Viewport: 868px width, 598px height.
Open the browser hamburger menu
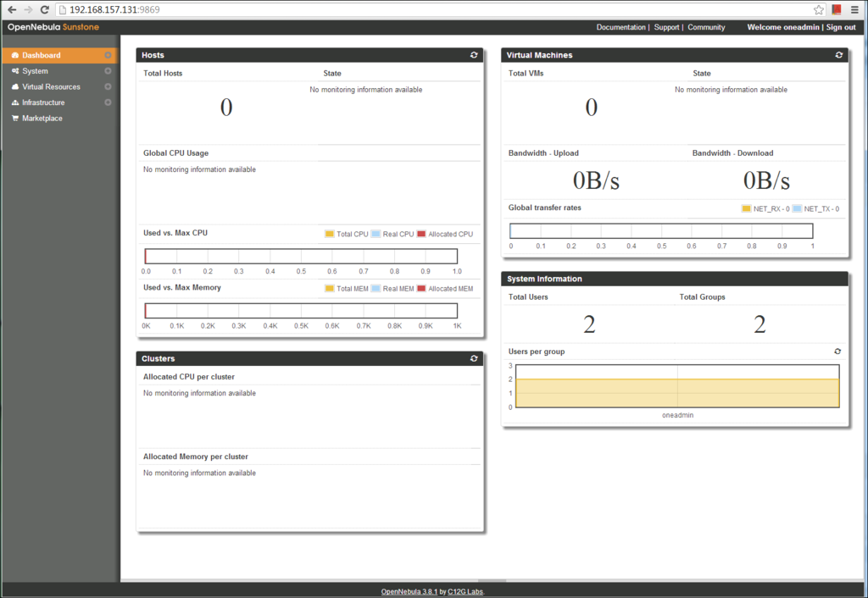tap(854, 9)
